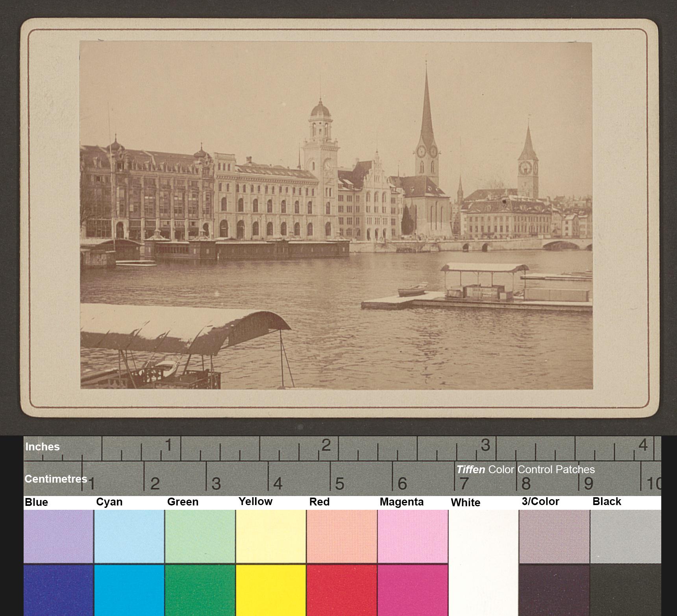The width and height of the screenshot is (677, 616).
Task: Click the 'Inches' ruler label
Action: [x=43, y=447]
